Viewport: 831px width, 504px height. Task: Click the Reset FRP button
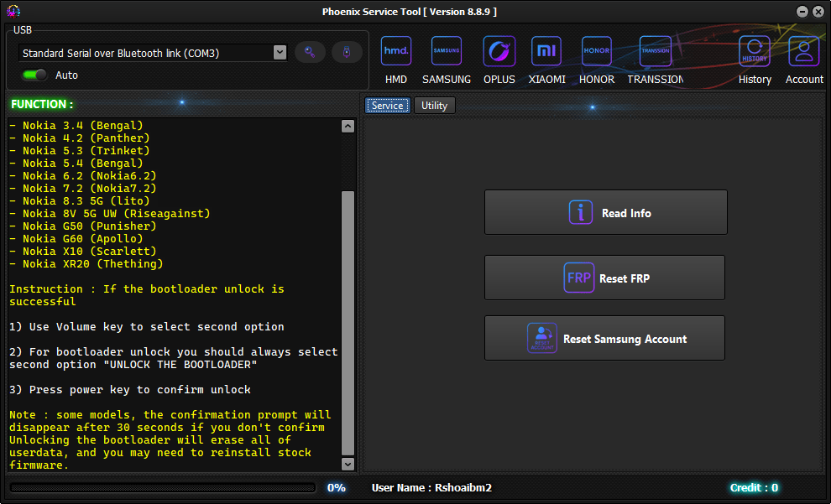coord(604,278)
